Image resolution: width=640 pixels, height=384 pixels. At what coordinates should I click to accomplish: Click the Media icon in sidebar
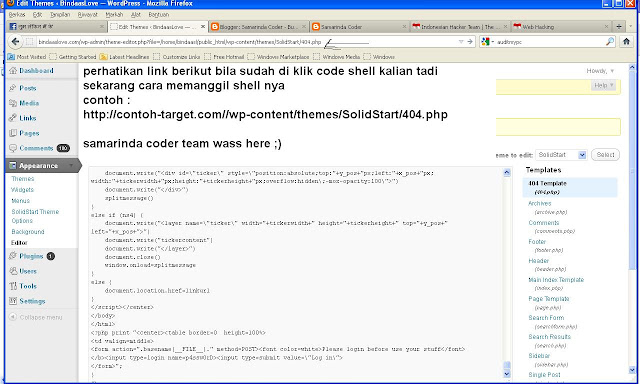[x=13, y=103]
